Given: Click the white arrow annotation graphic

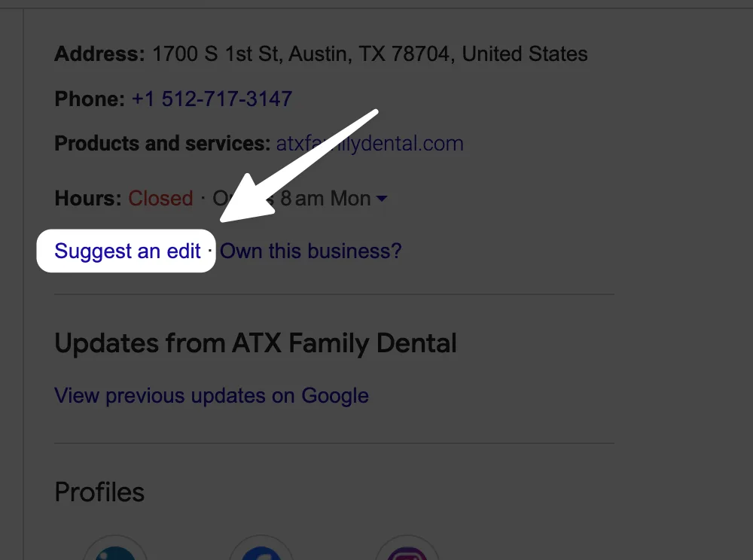Looking at the screenshot, I should point(301,165).
